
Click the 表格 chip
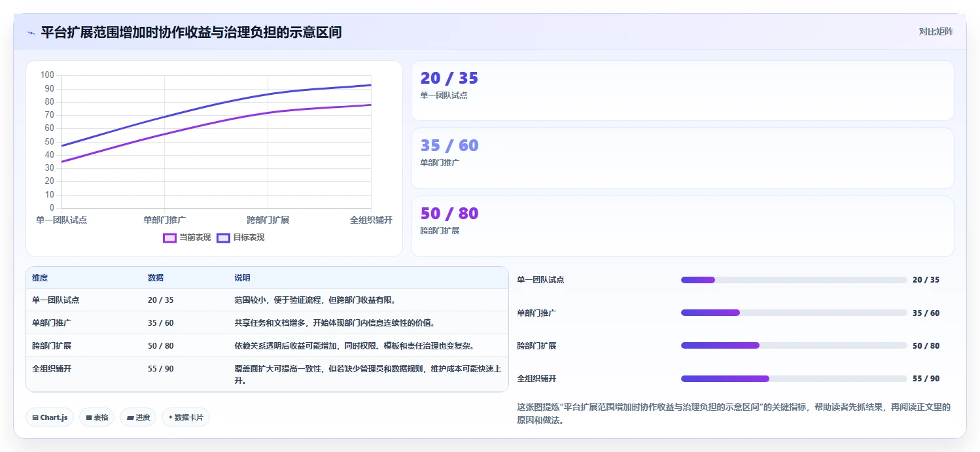(x=97, y=417)
